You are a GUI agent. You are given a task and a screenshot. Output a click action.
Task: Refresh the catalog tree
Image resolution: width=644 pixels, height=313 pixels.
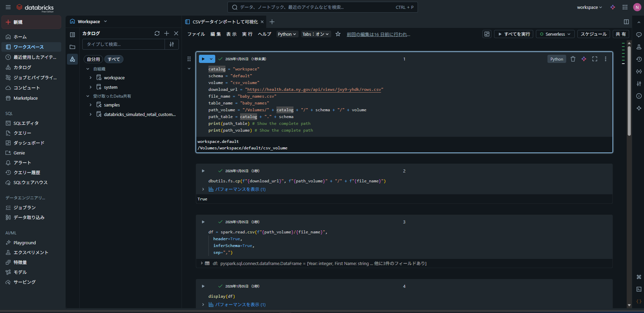pos(157,33)
